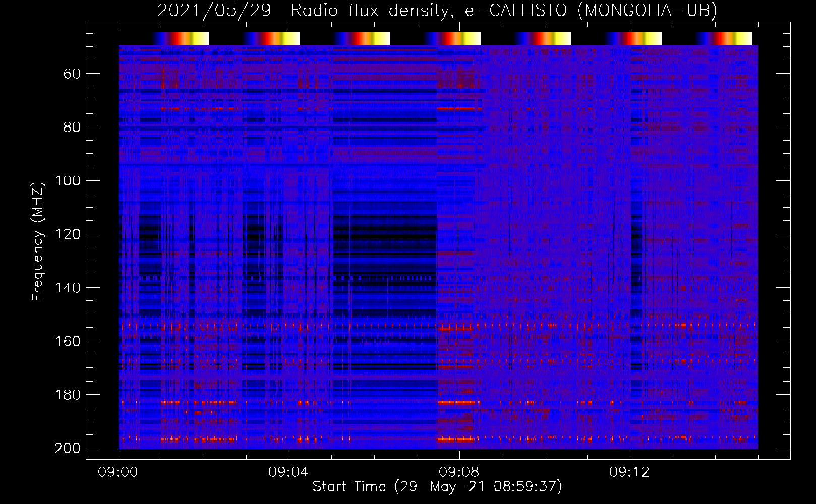The image size is (816, 504).
Task: Click the 200 frequency tick label
Action: [x=68, y=448]
